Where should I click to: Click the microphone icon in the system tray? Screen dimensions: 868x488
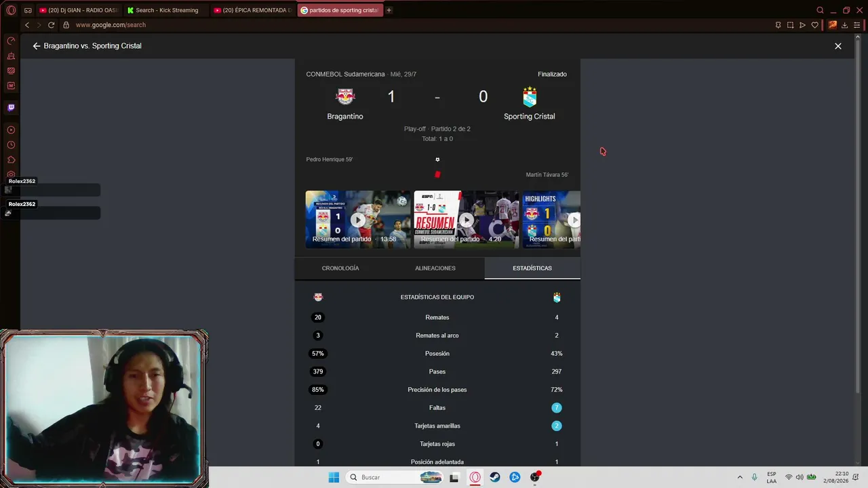coord(754,477)
